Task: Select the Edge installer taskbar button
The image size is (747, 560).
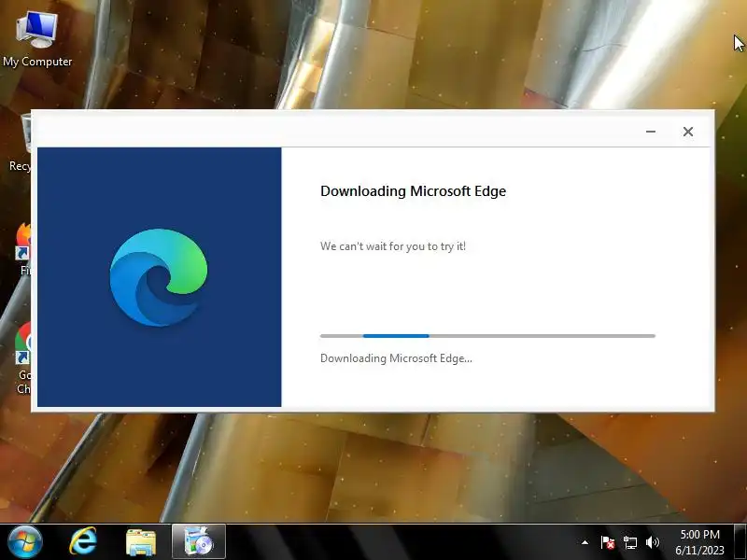Action: click(x=199, y=541)
